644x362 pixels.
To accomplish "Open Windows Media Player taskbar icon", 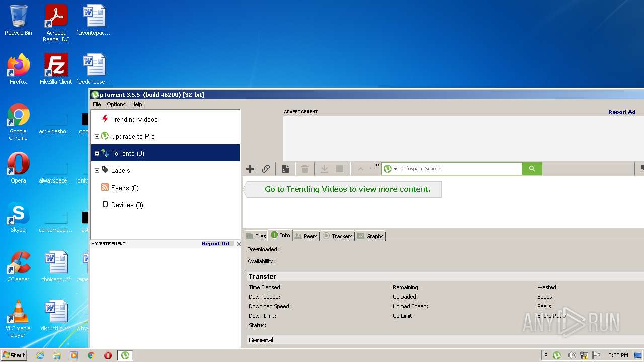I will [74, 355].
